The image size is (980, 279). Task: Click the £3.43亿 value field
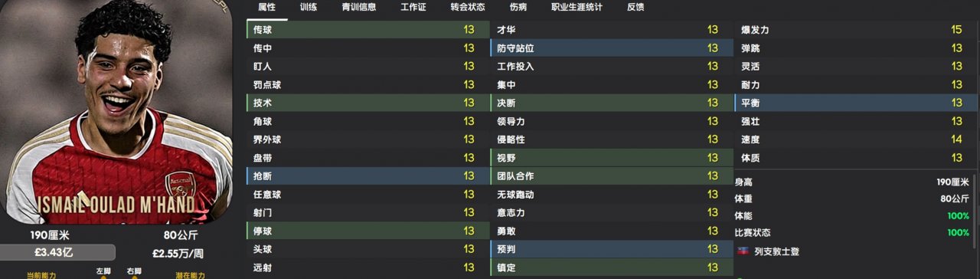click(x=58, y=253)
